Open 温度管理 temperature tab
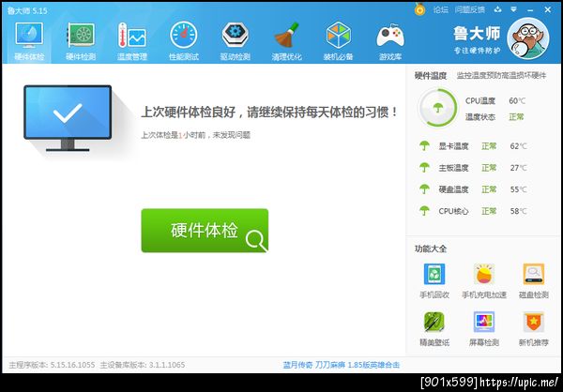 pyautogui.click(x=132, y=41)
